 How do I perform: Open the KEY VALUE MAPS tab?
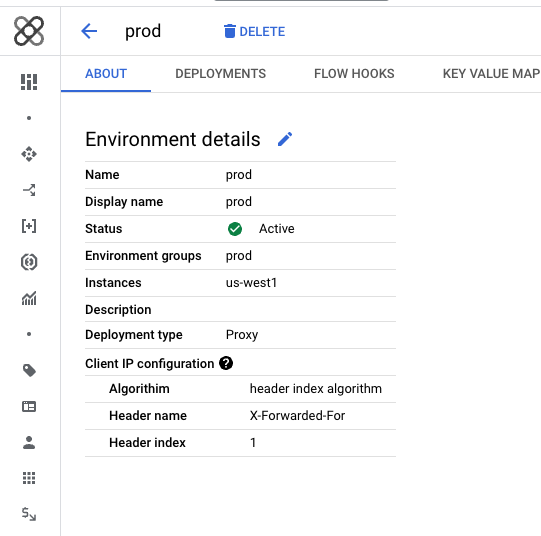coord(491,74)
